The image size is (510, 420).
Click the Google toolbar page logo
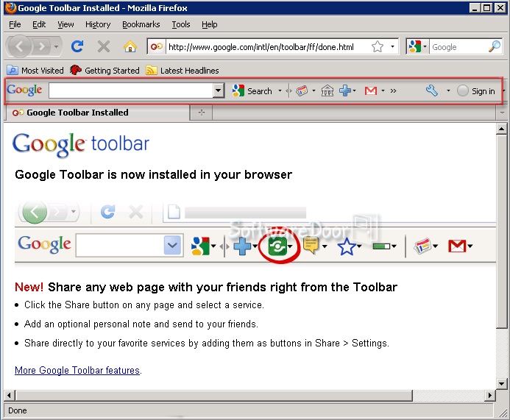pyautogui.click(x=81, y=144)
